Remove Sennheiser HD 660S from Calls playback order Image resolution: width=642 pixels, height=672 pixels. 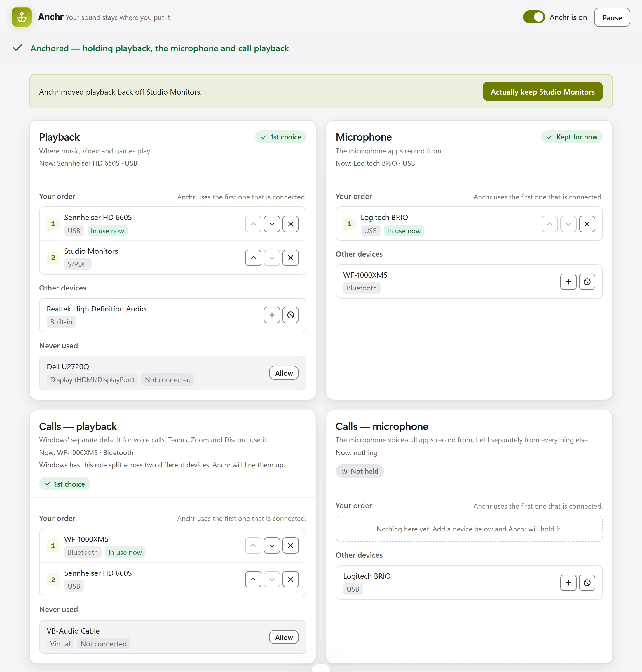[290, 579]
